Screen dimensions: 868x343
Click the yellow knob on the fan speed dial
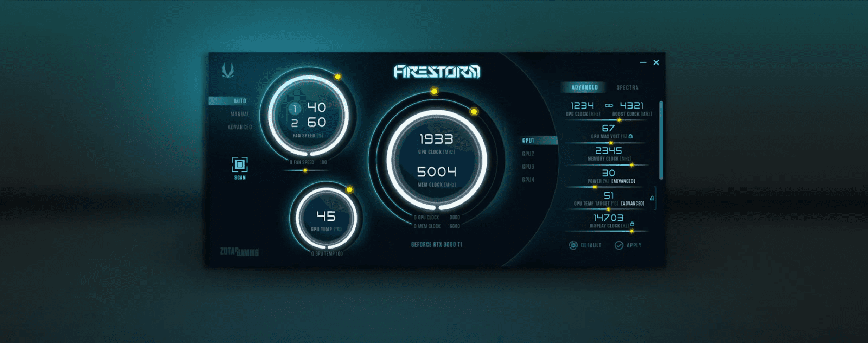click(337, 77)
